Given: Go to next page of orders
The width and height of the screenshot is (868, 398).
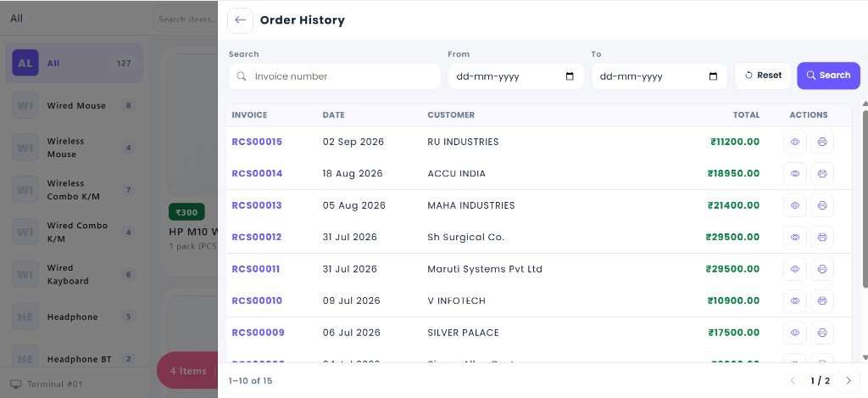Looking at the screenshot, I should 848,381.
